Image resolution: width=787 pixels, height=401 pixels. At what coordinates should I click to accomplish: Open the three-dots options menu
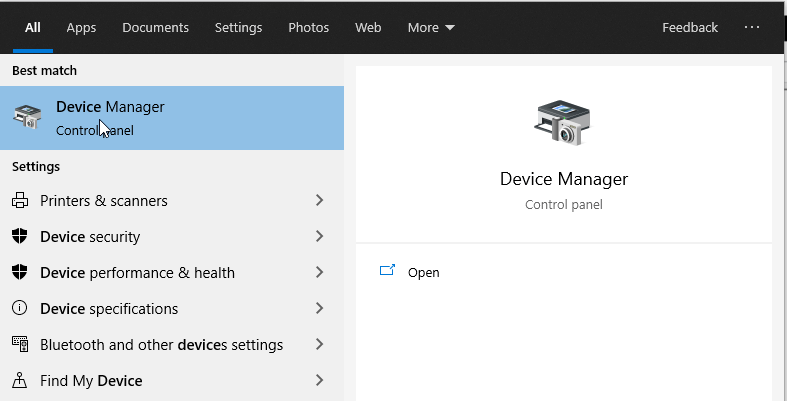click(751, 27)
